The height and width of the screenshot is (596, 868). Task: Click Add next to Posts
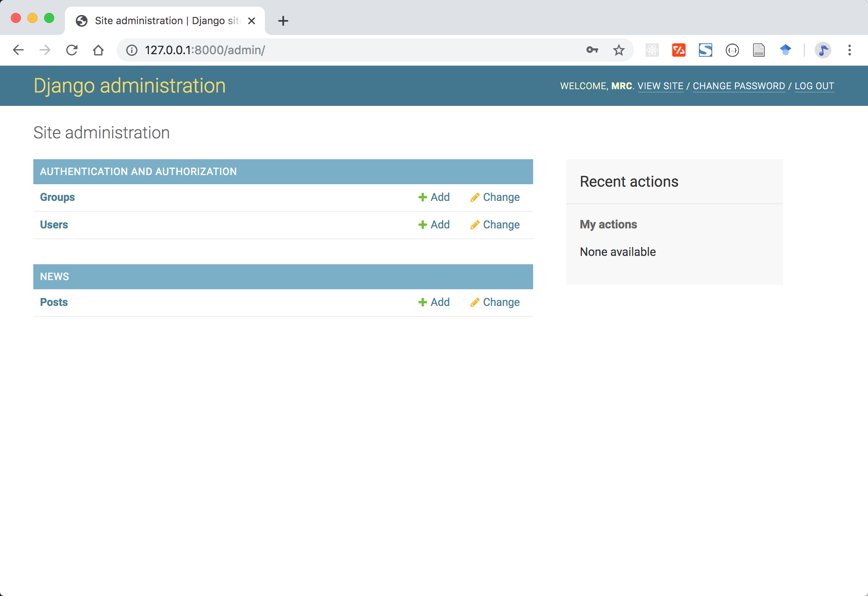coord(434,302)
